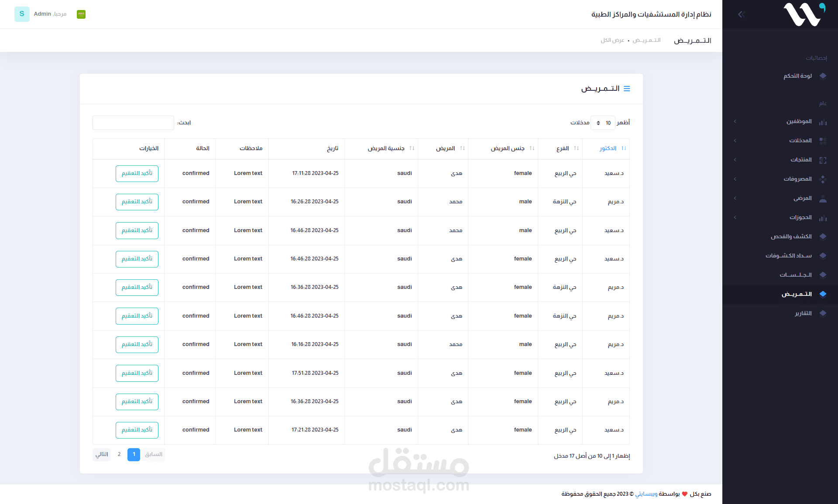This screenshot has width=838, height=504.
Task: Sort table by جنسية المريض column
Action: click(x=386, y=148)
